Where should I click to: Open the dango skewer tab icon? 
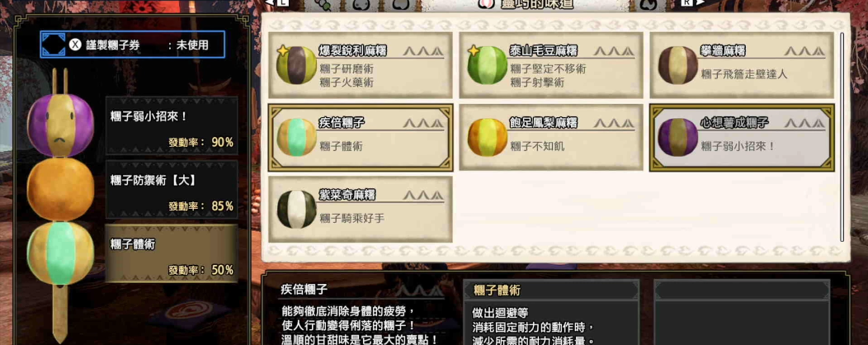pyautogui.click(x=323, y=4)
